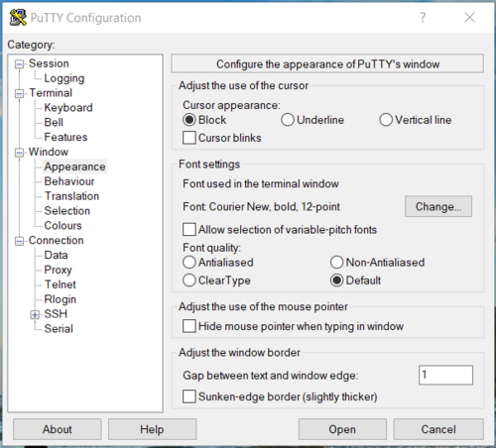Screen dimensions: 496x448
Task: Collapse the Window tree node
Action: tap(19, 153)
